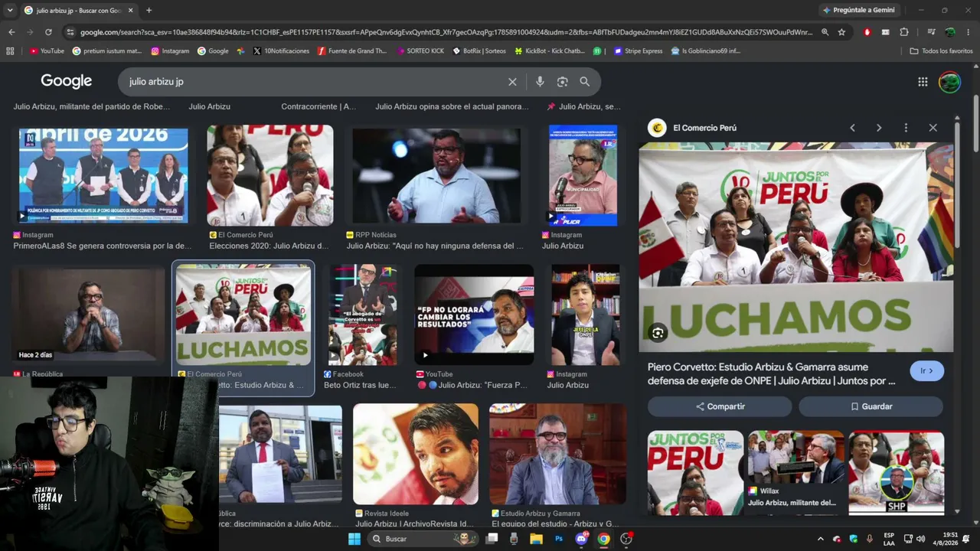Go back with the browser back arrow

pos(11,32)
